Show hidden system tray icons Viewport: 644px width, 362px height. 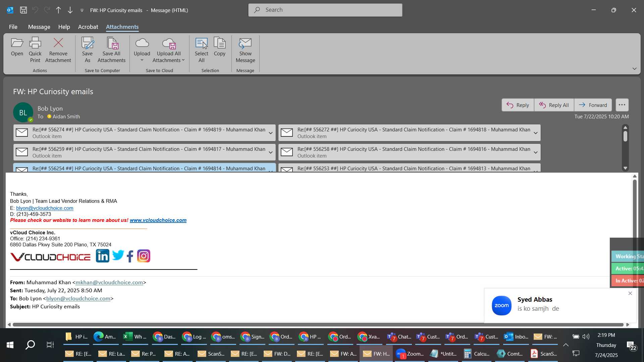point(566,345)
